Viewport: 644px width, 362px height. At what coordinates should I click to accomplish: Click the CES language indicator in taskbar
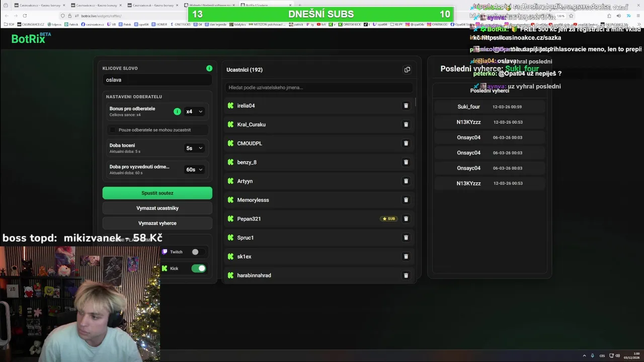[602, 355]
